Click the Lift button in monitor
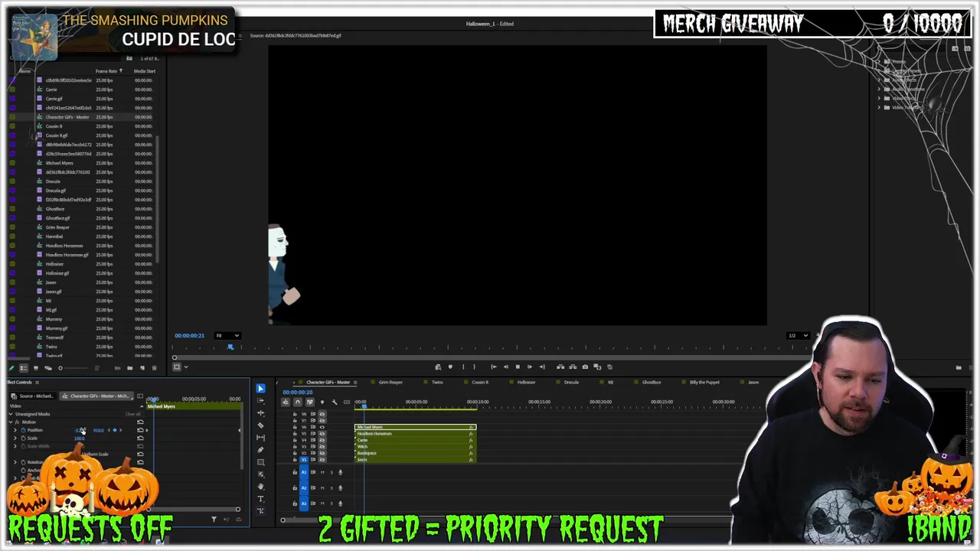 coord(560,367)
